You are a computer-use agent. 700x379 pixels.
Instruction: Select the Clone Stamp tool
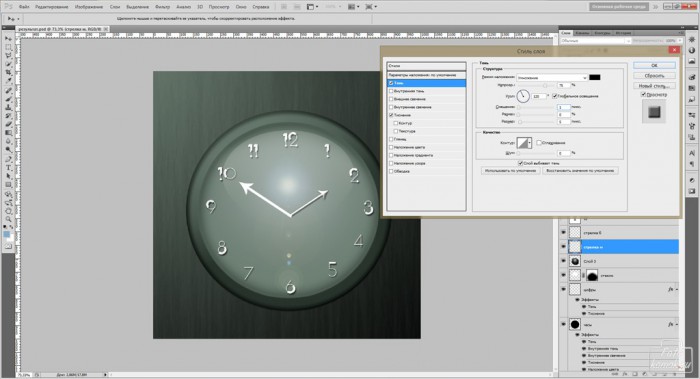tap(8, 108)
